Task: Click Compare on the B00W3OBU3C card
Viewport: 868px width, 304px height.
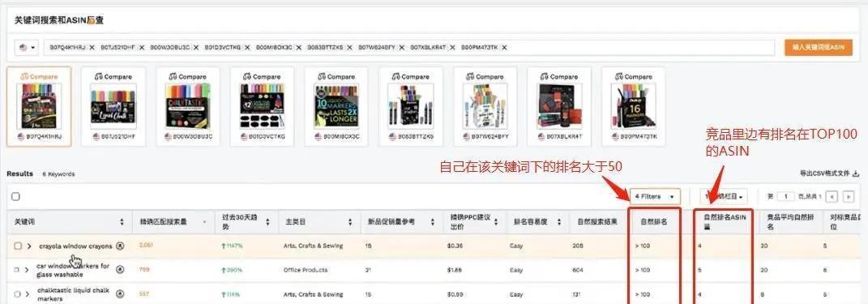Action: tap(188, 76)
